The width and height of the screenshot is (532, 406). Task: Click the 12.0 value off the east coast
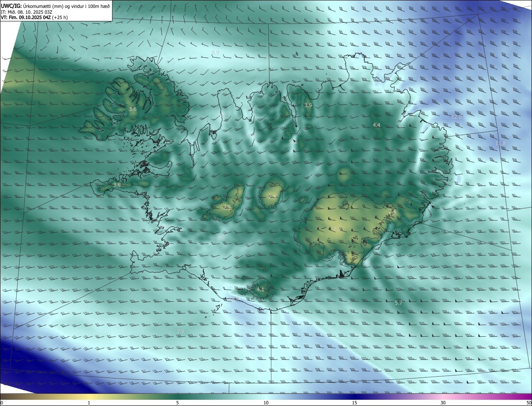(x=456, y=117)
